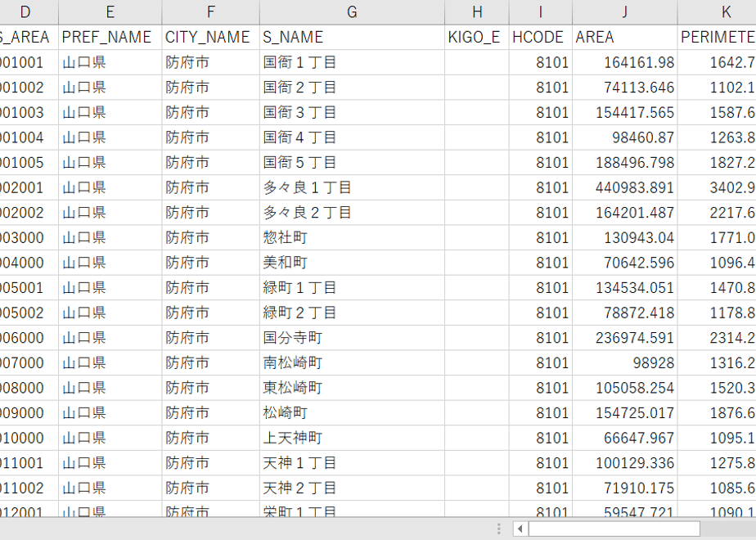Click 防府市 in 天神１丁目 row
The height and width of the screenshot is (540, 756).
point(211,463)
